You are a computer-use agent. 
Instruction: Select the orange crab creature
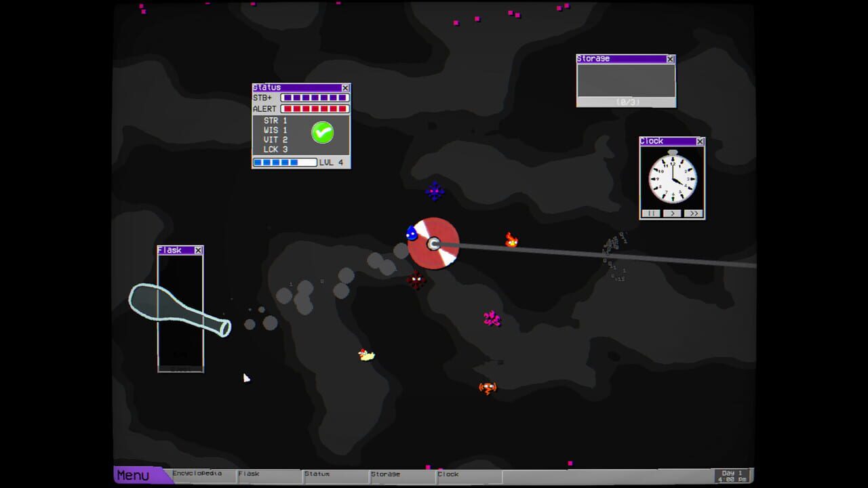coord(488,388)
